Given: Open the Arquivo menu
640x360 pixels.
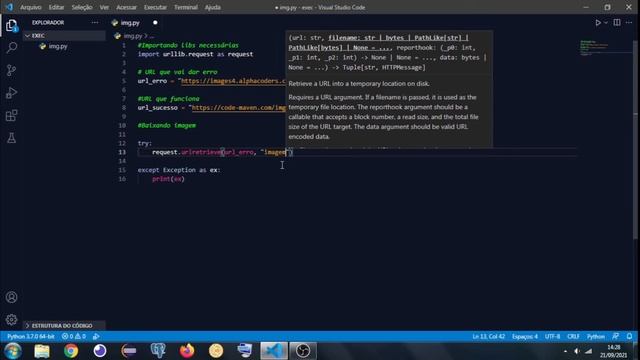Looking at the screenshot, I should (x=31, y=7).
